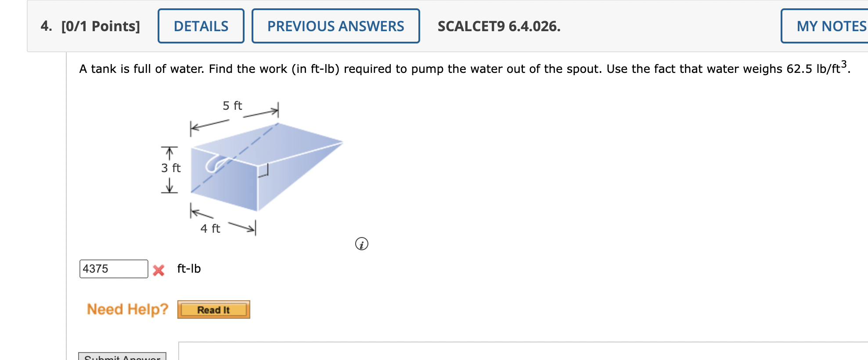Open the DETAILS panel

pos(201,26)
